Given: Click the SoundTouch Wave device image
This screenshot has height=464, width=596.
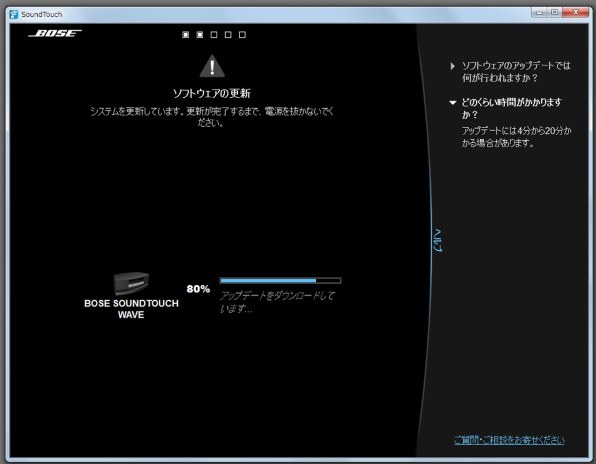Looking at the screenshot, I should pyautogui.click(x=131, y=283).
